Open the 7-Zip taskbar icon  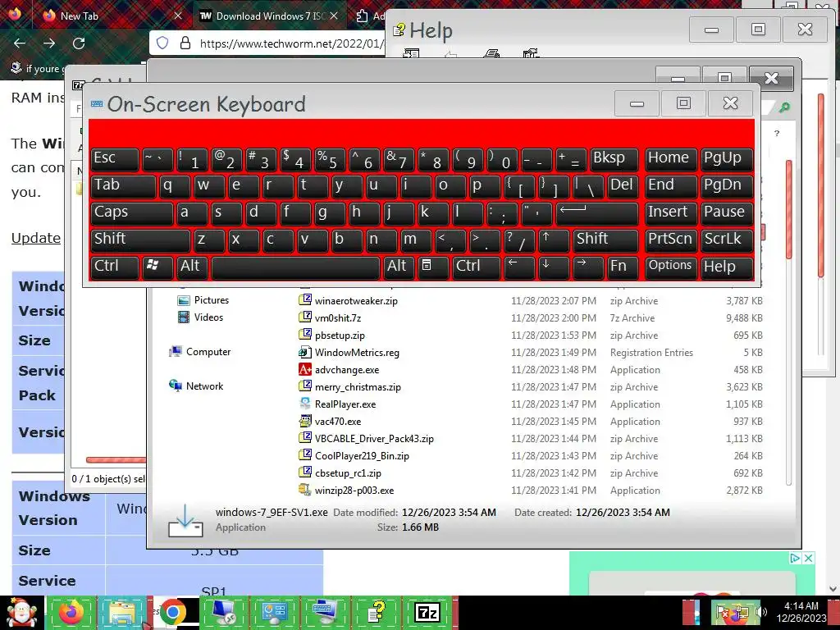pos(427,612)
